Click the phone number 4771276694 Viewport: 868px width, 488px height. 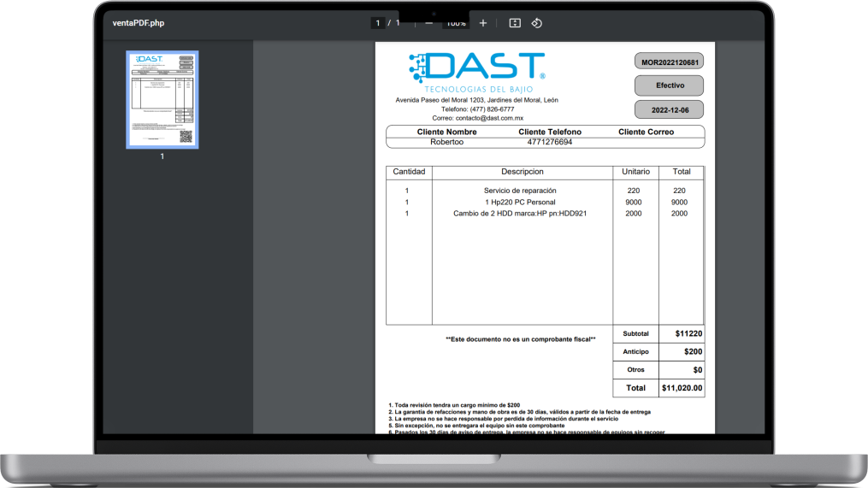[x=550, y=142]
